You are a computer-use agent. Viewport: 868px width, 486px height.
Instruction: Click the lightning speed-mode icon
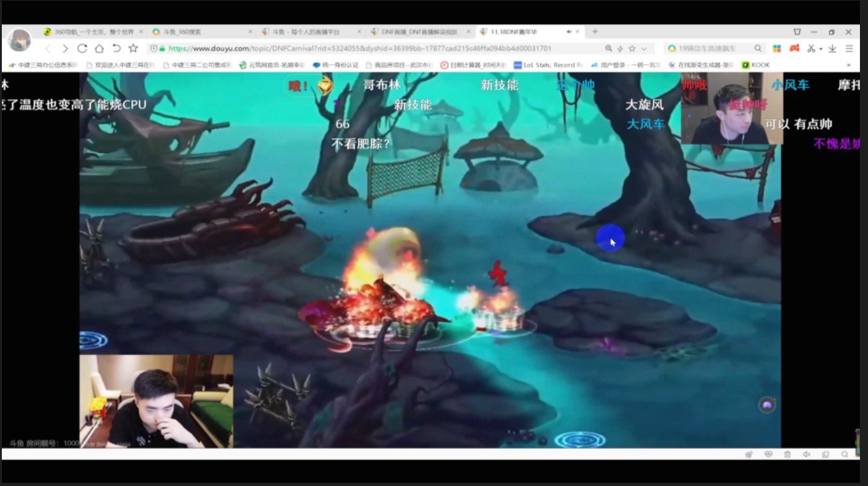point(621,48)
